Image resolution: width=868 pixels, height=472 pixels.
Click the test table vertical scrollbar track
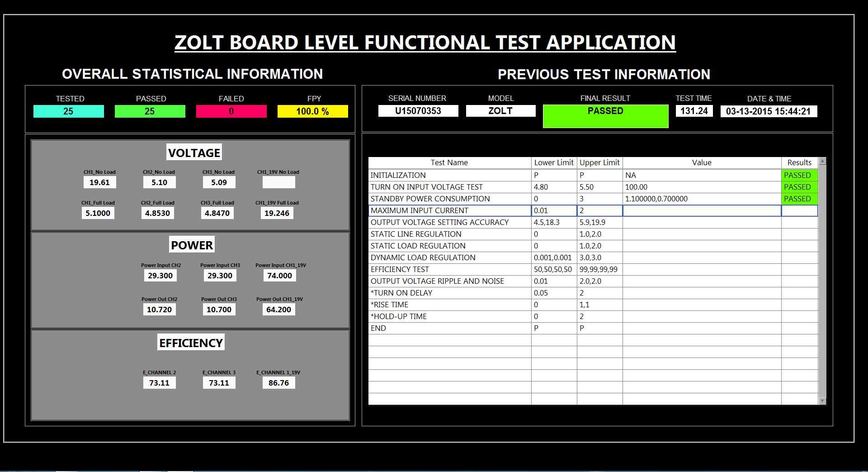click(822, 281)
